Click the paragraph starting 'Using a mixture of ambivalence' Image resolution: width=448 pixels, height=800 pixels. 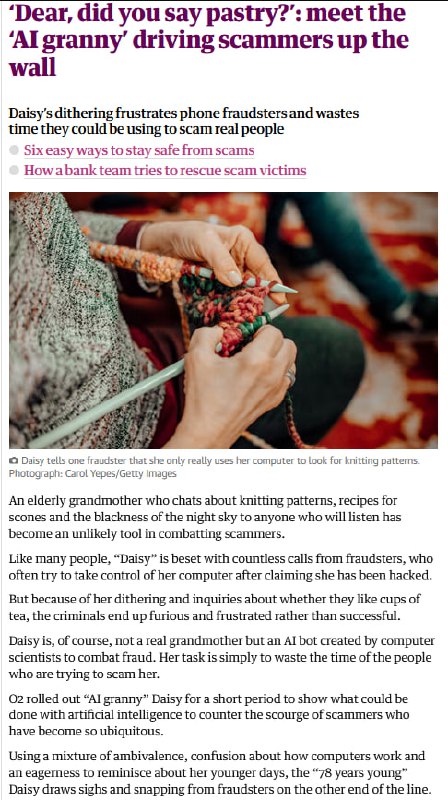(x=220, y=772)
